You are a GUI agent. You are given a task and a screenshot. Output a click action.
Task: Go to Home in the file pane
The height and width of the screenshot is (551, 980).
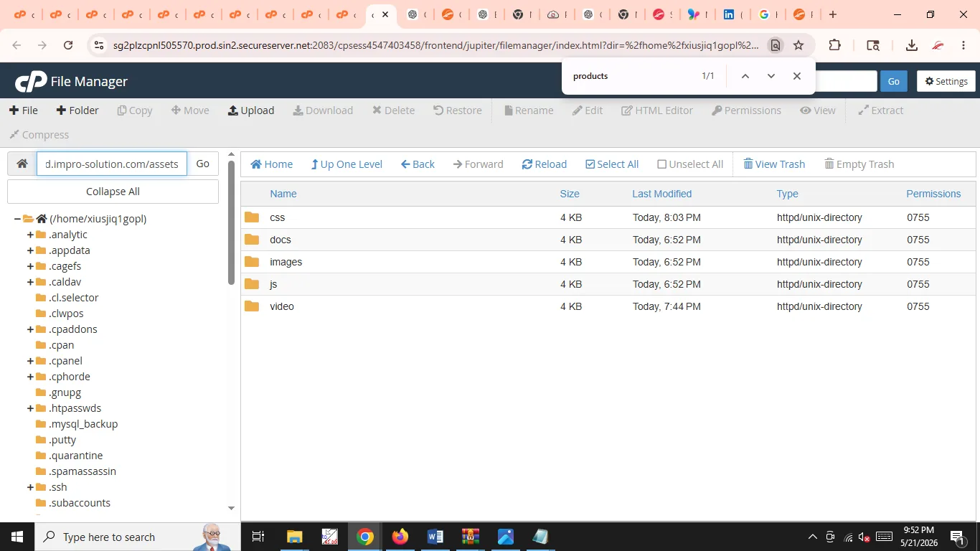click(271, 164)
